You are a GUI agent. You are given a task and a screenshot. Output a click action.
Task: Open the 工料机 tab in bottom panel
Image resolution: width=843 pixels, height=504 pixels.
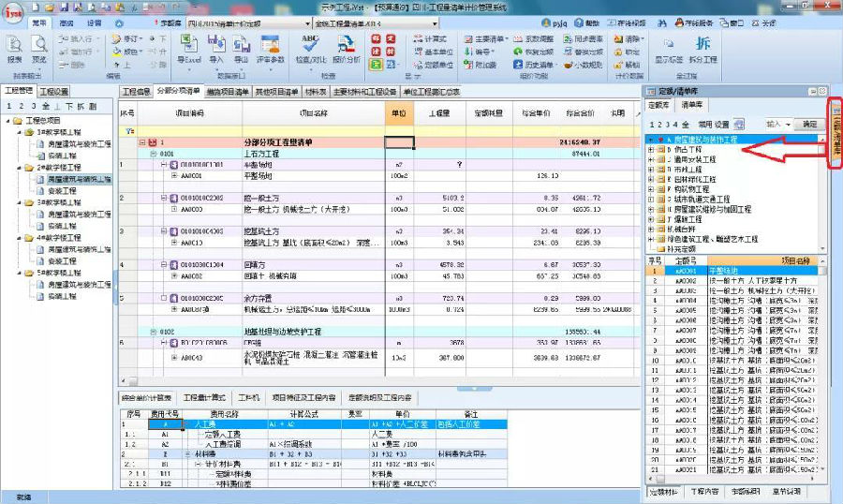click(248, 398)
